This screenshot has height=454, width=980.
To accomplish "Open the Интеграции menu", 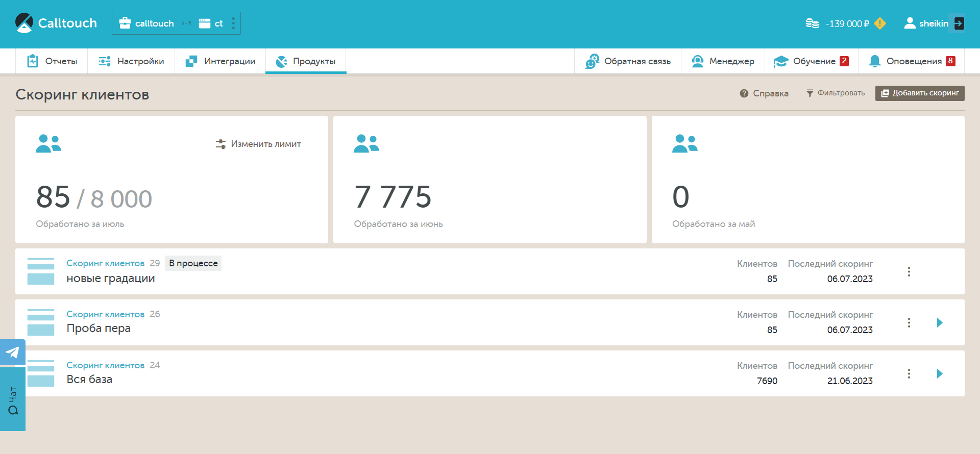I will 220,61.
